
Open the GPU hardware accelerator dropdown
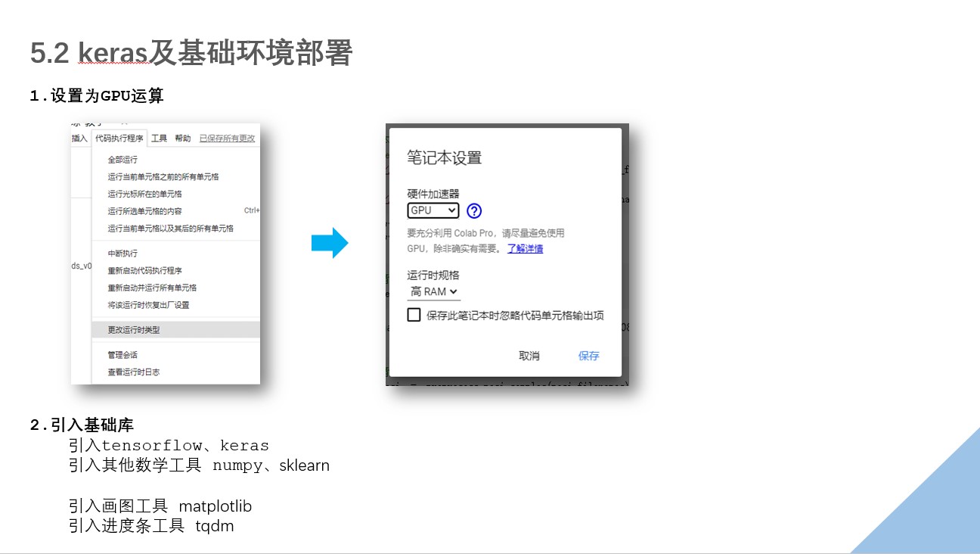pos(433,210)
